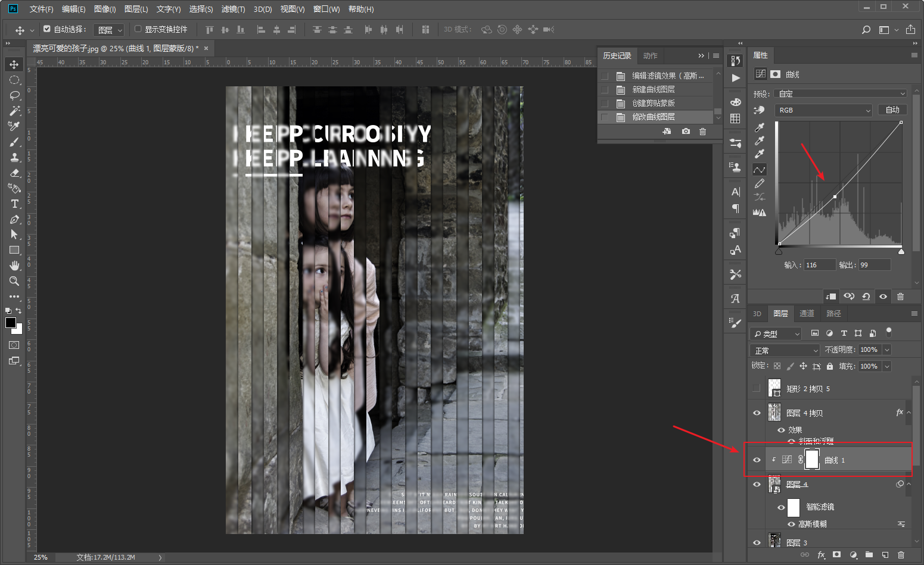This screenshot has height=565, width=924.
Task: Open the 滤镜(T) menu
Action: tap(233, 9)
